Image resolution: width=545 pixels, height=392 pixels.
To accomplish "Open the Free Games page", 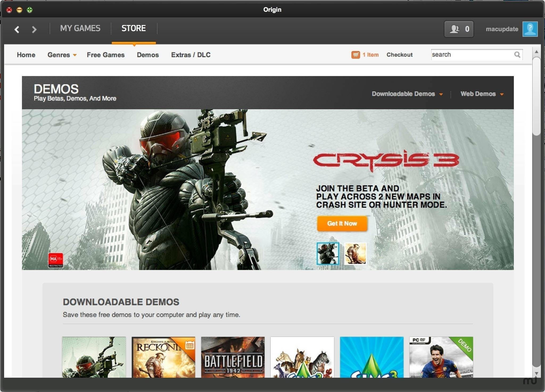I will coord(106,55).
